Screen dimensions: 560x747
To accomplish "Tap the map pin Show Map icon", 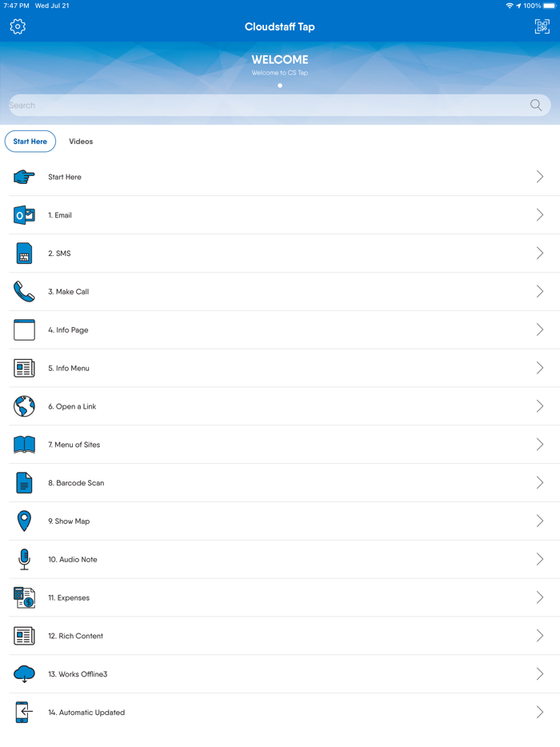I will coord(24,521).
